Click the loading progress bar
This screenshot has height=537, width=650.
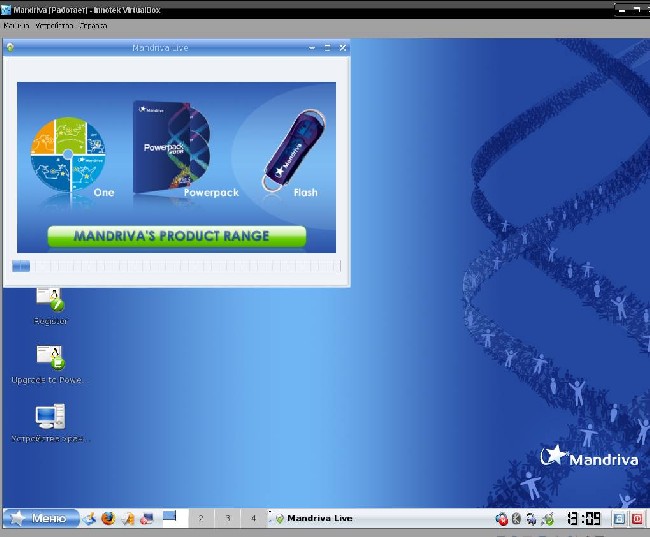176,266
